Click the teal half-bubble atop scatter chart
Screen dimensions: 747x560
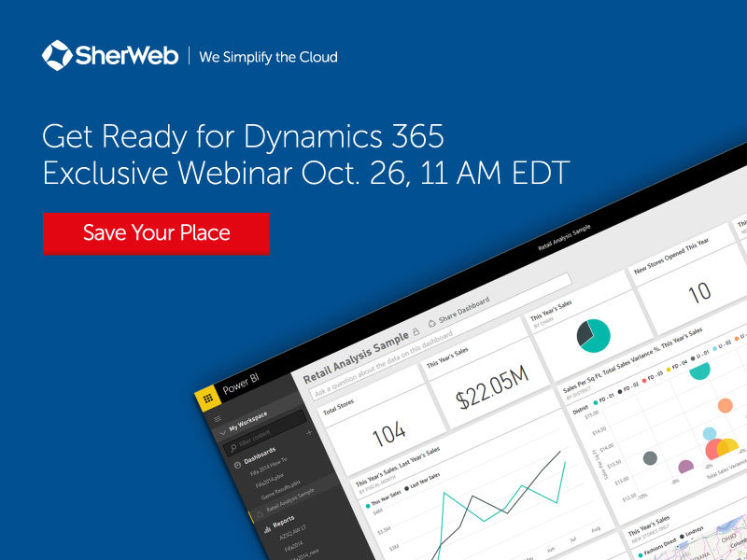point(699,371)
